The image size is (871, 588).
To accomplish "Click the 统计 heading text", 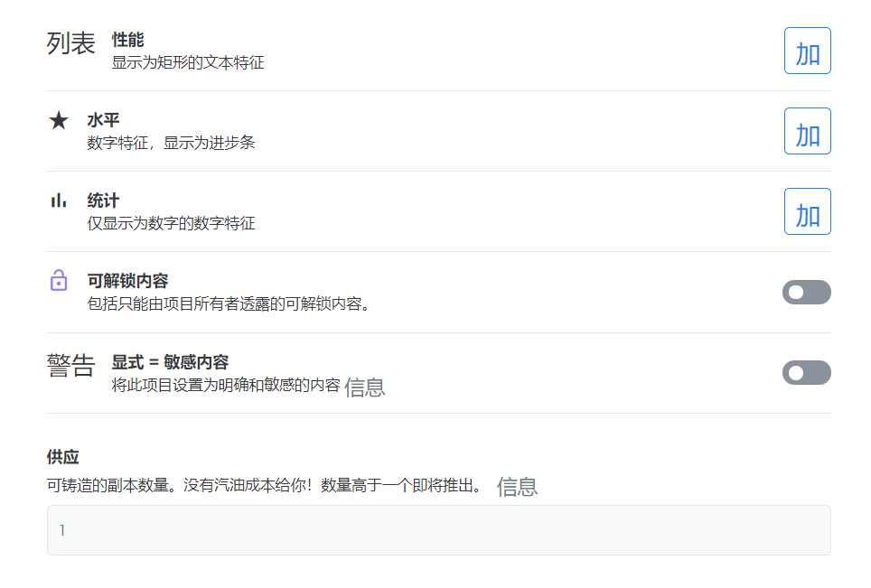I will point(103,201).
